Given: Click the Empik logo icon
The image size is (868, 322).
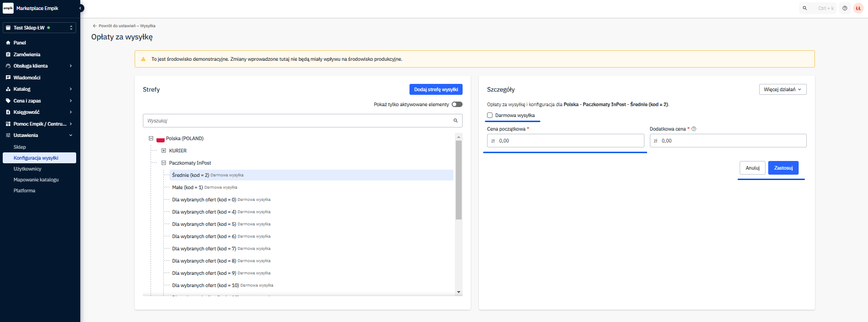Looking at the screenshot, I should [8, 8].
